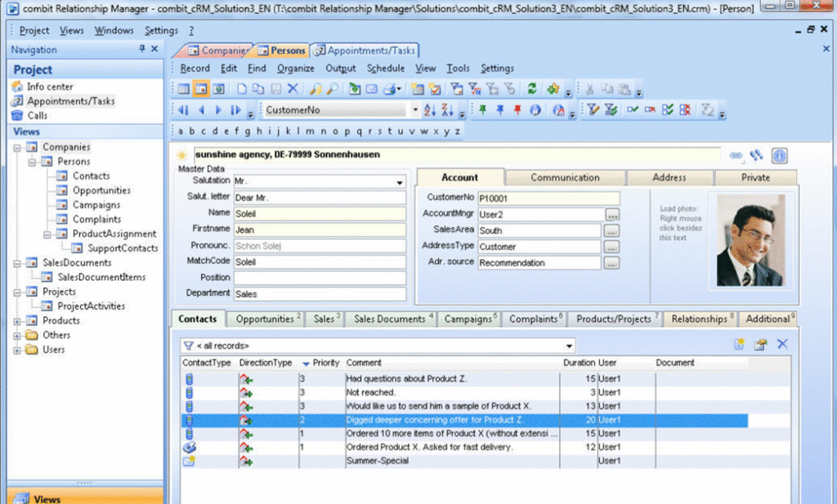Jump to the last record
Viewport: 837px width, 504px height.
(x=235, y=110)
